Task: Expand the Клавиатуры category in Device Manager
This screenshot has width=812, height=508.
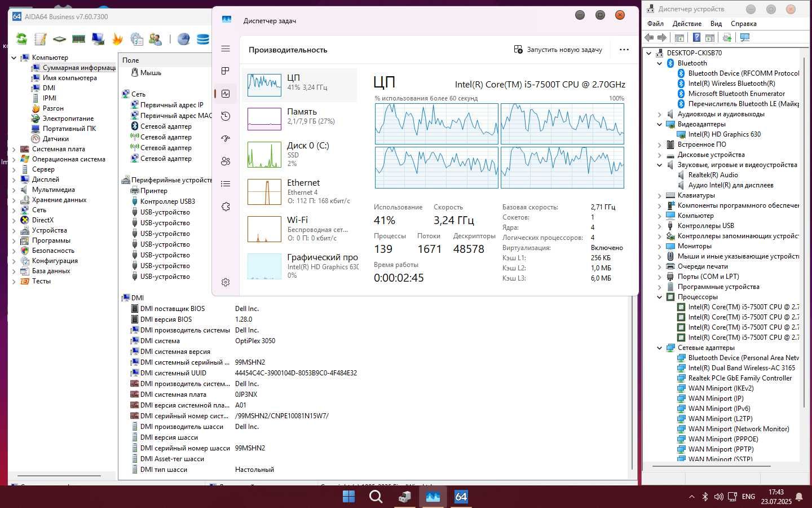Action: pos(659,195)
